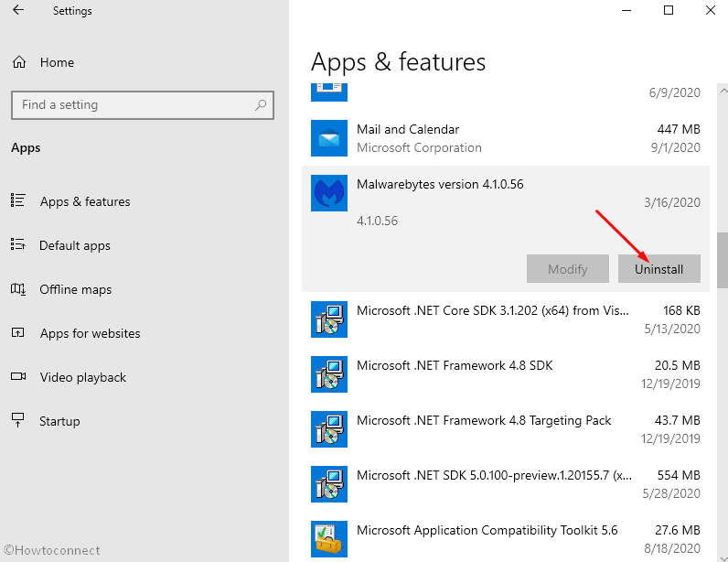
Task: Click the 27.6 MB size value
Action: [x=677, y=530]
